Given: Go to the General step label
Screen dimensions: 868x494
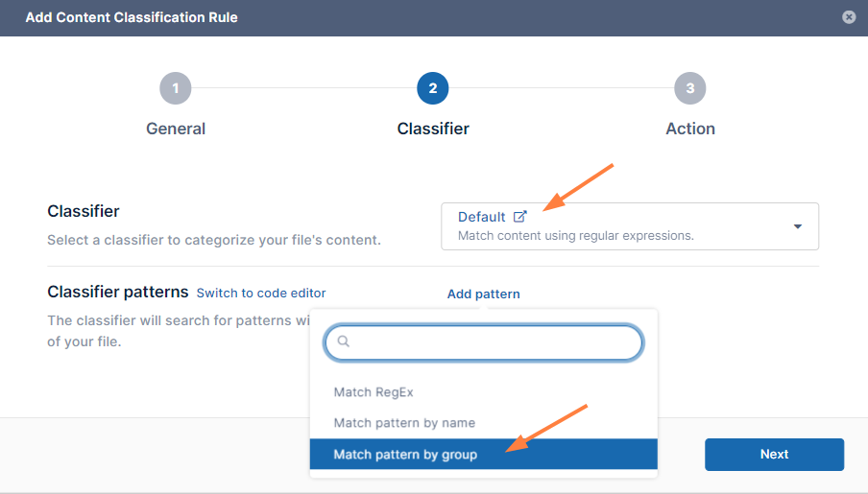Looking at the screenshot, I should 176,129.
